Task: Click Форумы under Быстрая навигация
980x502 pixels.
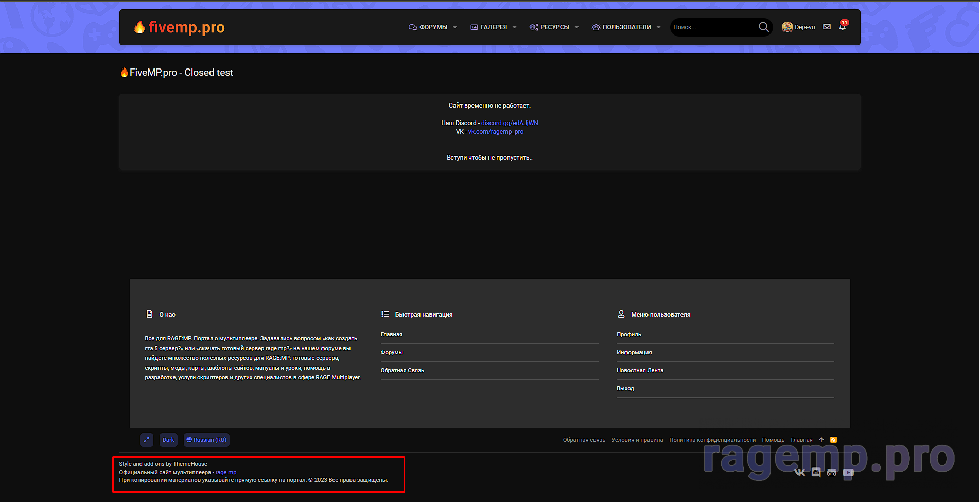Action: click(x=392, y=353)
